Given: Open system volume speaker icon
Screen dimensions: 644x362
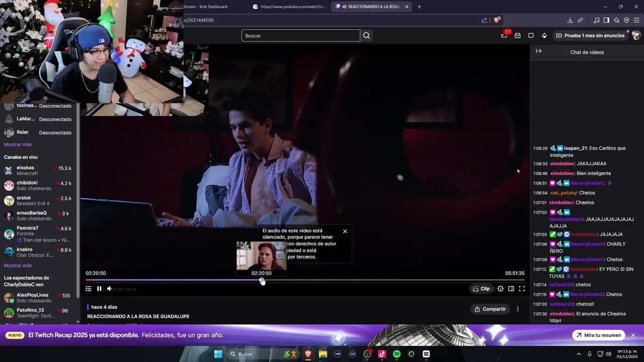Looking at the screenshot, I should pos(608,354).
